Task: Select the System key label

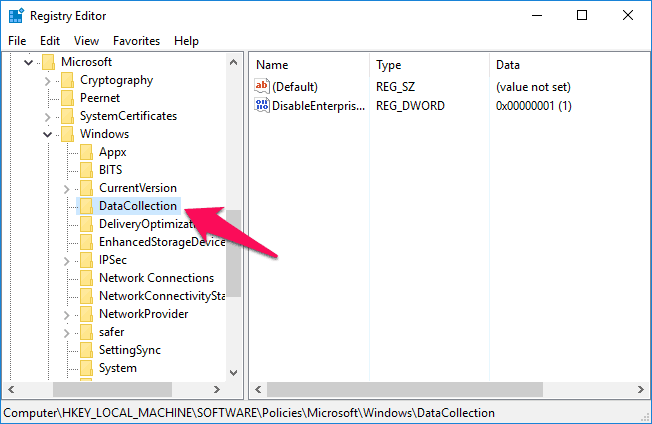Action: pos(118,368)
